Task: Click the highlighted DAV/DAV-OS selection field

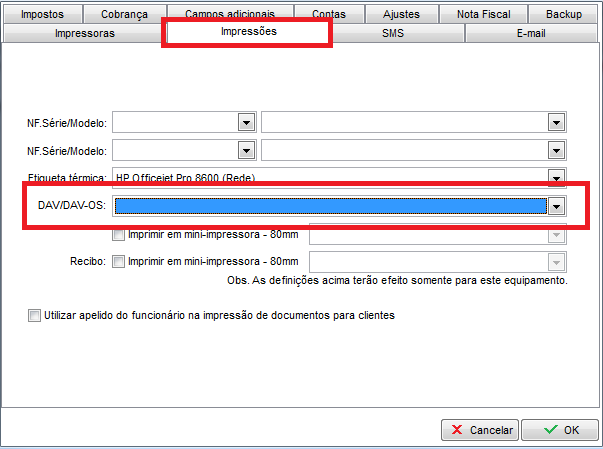Action: point(330,206)
